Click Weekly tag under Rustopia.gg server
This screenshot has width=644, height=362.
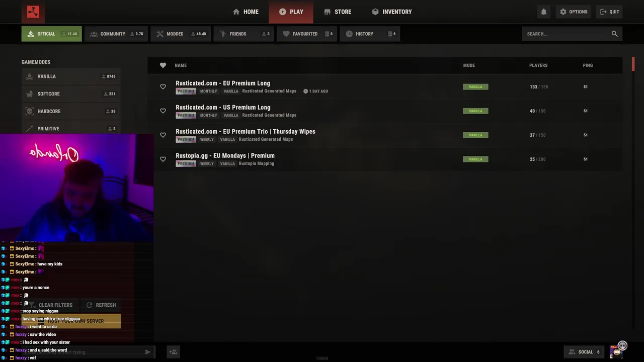coord(207,163)
